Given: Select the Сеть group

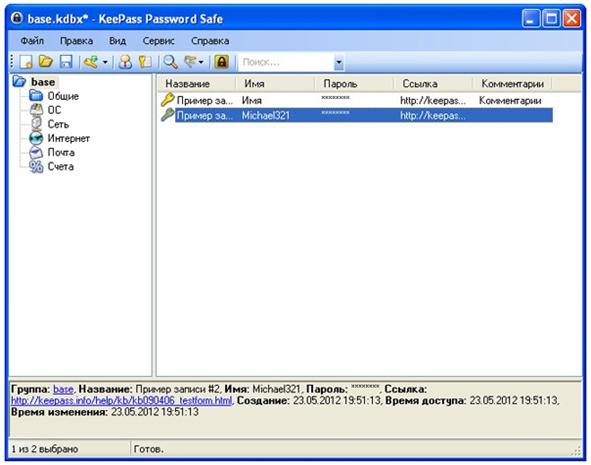Looking at the screenshot, I should pos(58,124).
